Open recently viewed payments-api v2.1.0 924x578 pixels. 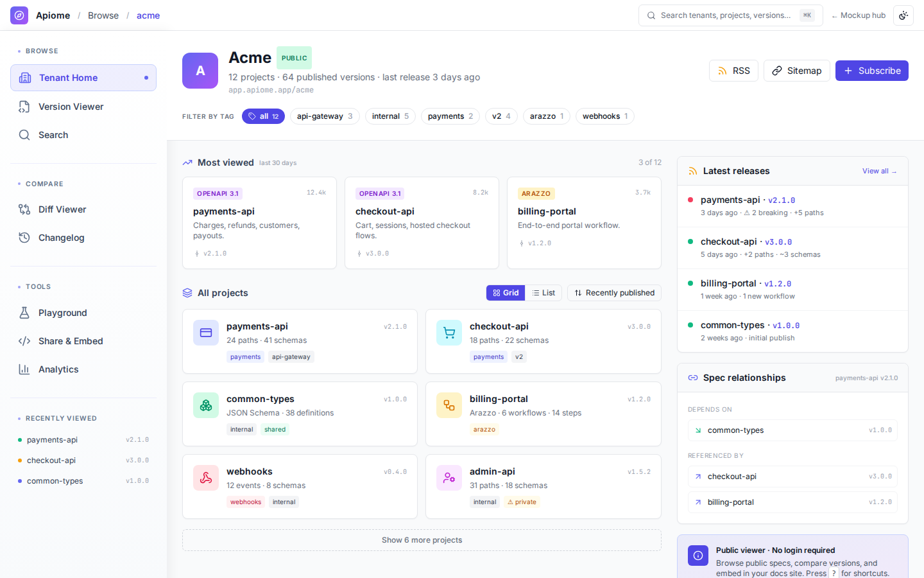tap(83, 440)
